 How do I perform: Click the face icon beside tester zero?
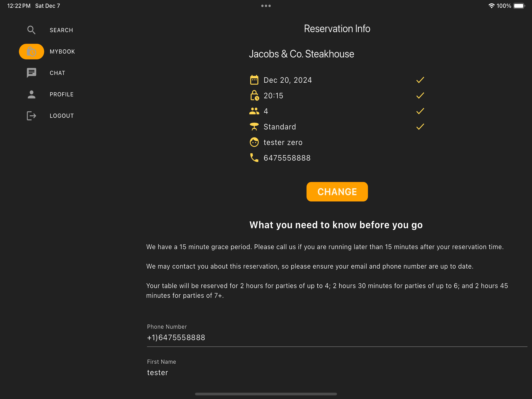click(254, 142)
